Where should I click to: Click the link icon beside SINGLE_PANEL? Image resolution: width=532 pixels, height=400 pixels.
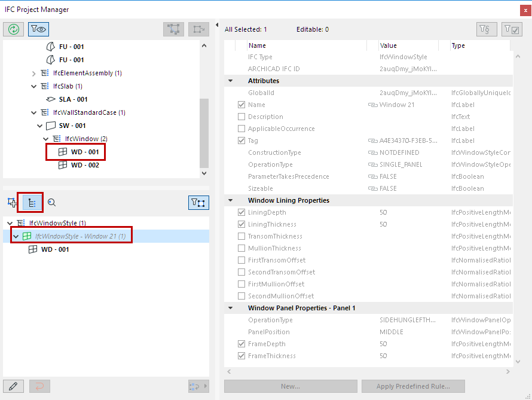point(373,164)
